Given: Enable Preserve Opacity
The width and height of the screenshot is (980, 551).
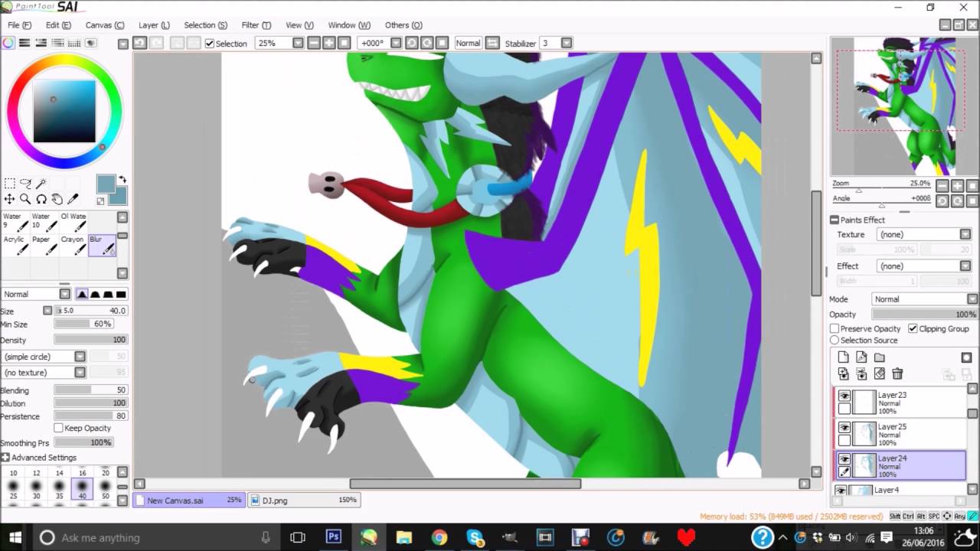Looking at the screenshot, I should (x=835, y=328).
